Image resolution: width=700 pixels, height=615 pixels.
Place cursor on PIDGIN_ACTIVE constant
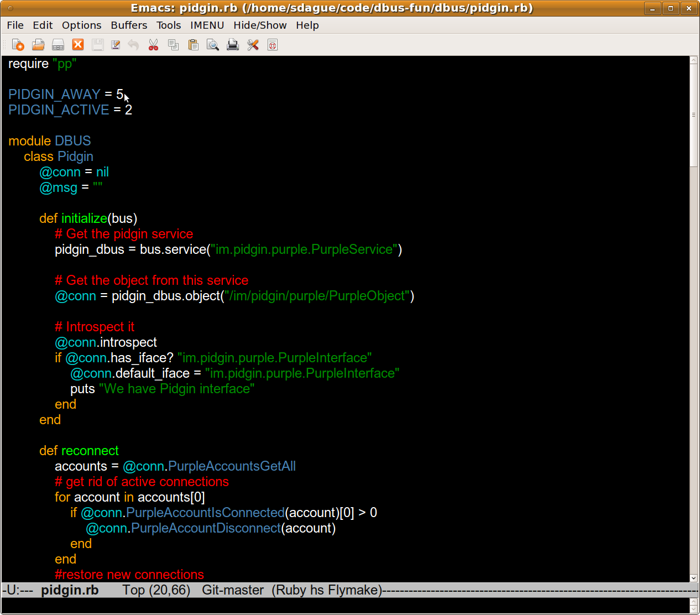[59, 110]
